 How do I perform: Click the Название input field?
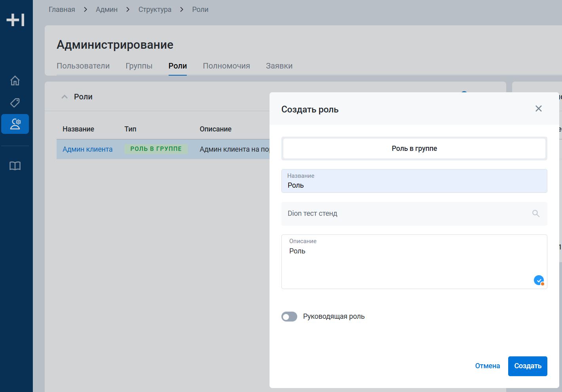pyautogui.click(x=414, y=185)
